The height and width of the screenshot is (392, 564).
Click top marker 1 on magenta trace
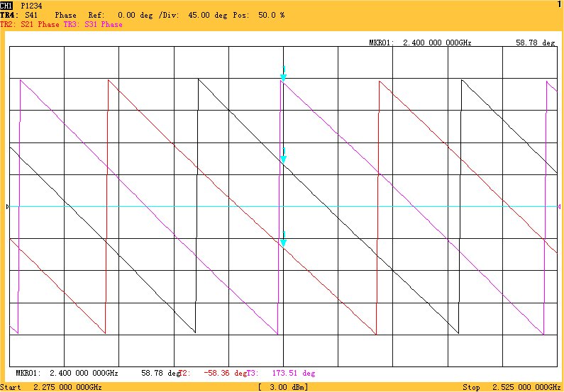point(284,74)
